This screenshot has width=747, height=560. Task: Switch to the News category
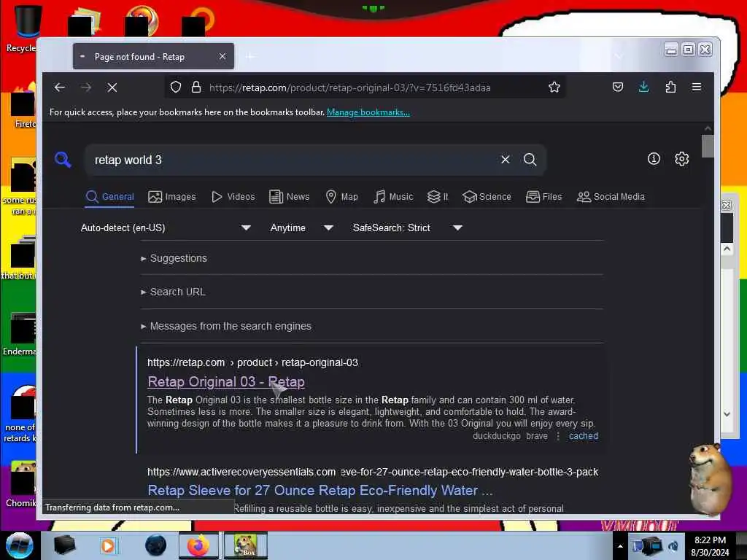[290, 197]
